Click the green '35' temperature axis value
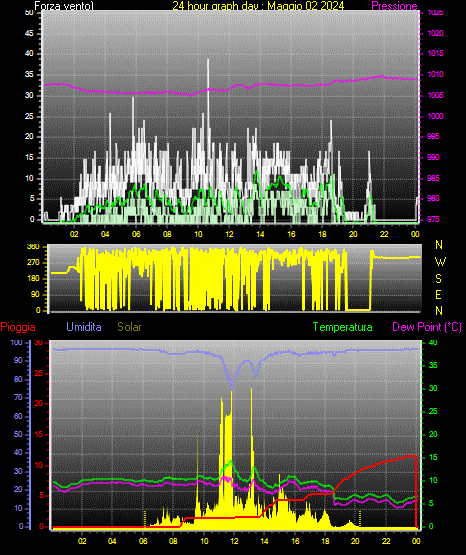 point(433,365)
